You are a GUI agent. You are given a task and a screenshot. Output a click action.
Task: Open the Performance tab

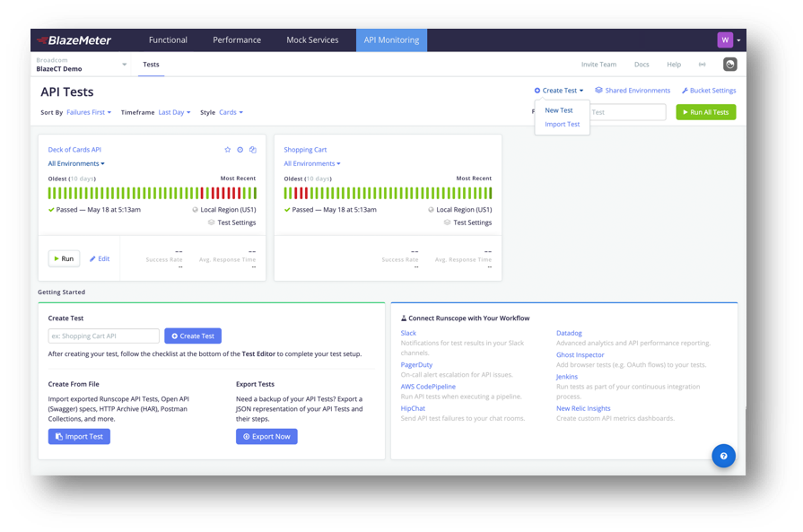click(237, 40)
